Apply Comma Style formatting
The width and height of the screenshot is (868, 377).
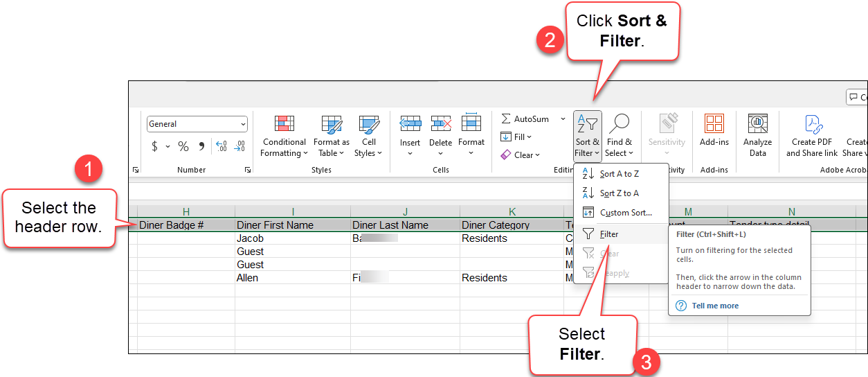[201, 146]
